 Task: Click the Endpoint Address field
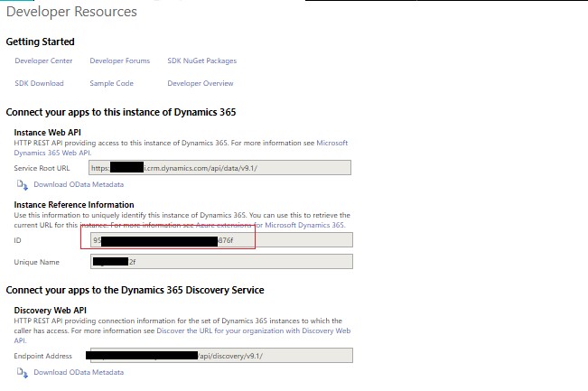click(221, 356)
